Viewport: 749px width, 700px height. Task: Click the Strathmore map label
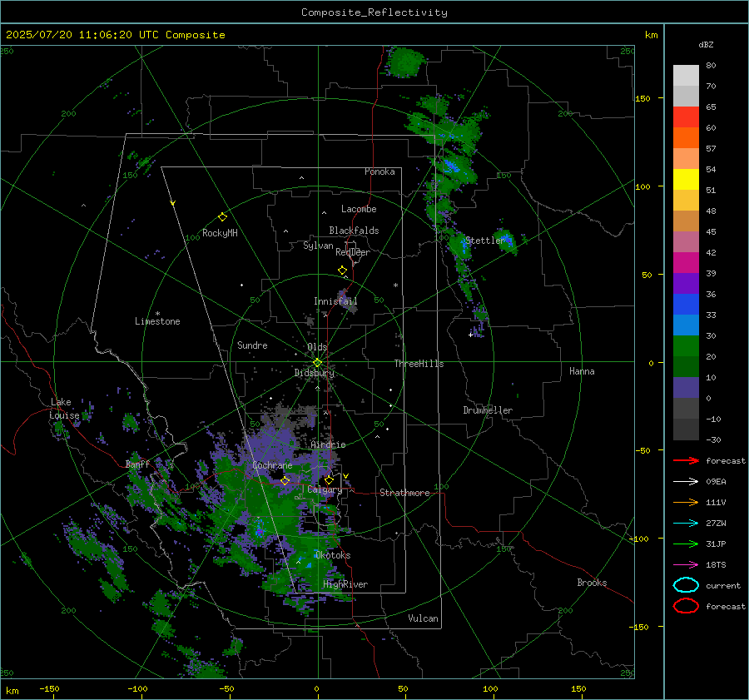pyautogui.click(x=404, y=493)
